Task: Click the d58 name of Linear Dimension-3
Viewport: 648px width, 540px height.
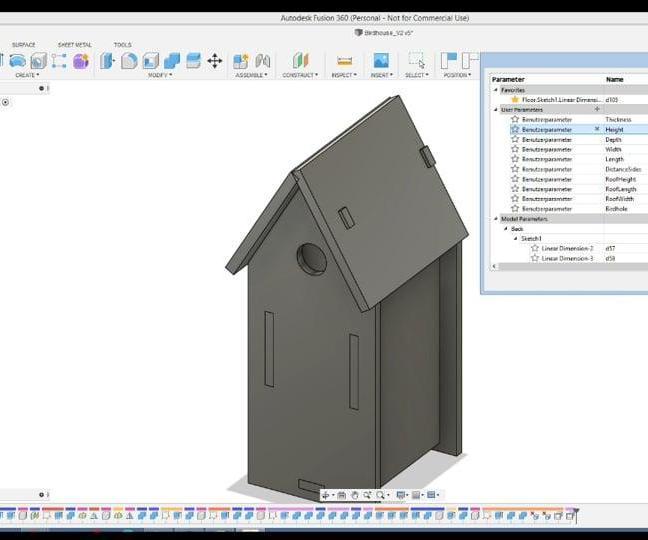Action: coord(610,258)
